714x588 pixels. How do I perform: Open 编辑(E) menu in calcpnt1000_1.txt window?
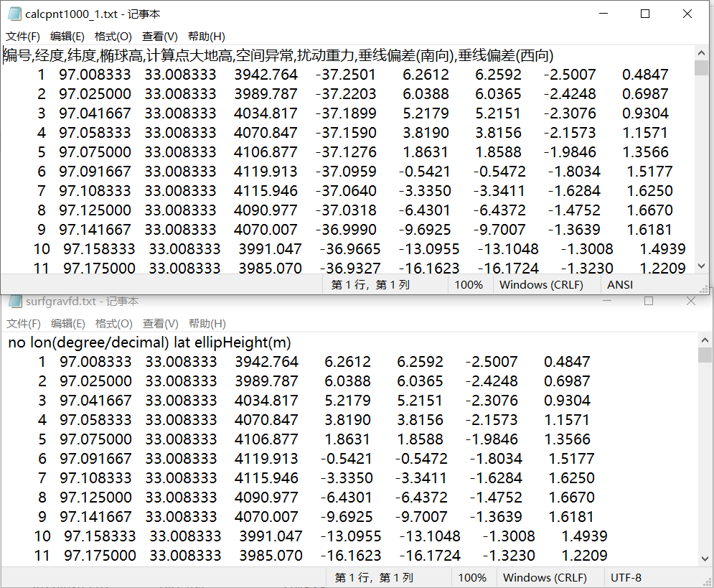point(67,37)
